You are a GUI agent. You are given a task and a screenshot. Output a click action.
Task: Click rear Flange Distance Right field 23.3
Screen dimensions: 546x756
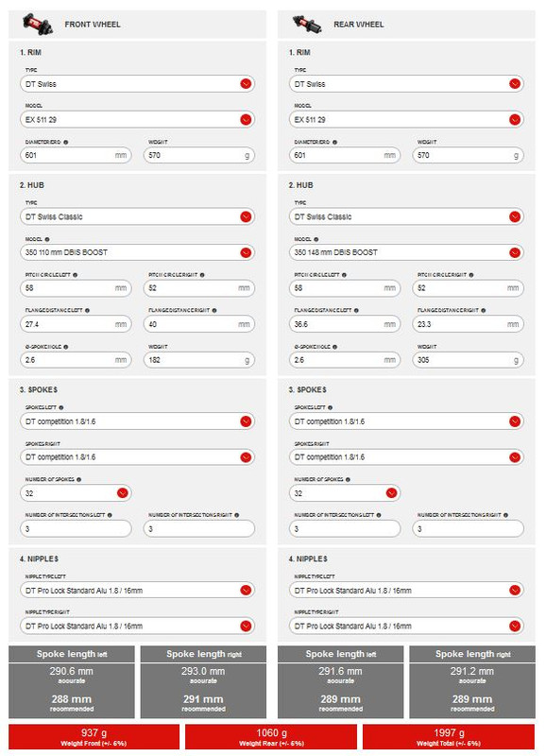pyautogui.click(x=468, y=324)
